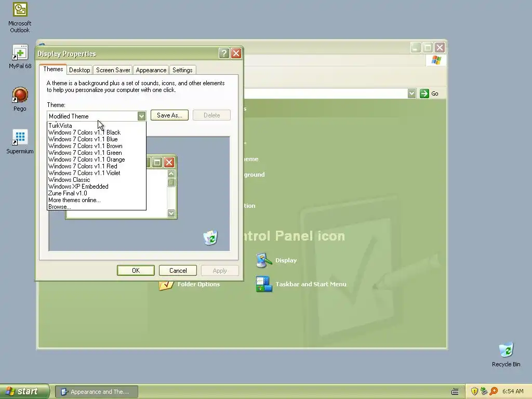Select TurkVista theme from list
Viewport: 532px width, 399px height.
(x=96, y=126)
